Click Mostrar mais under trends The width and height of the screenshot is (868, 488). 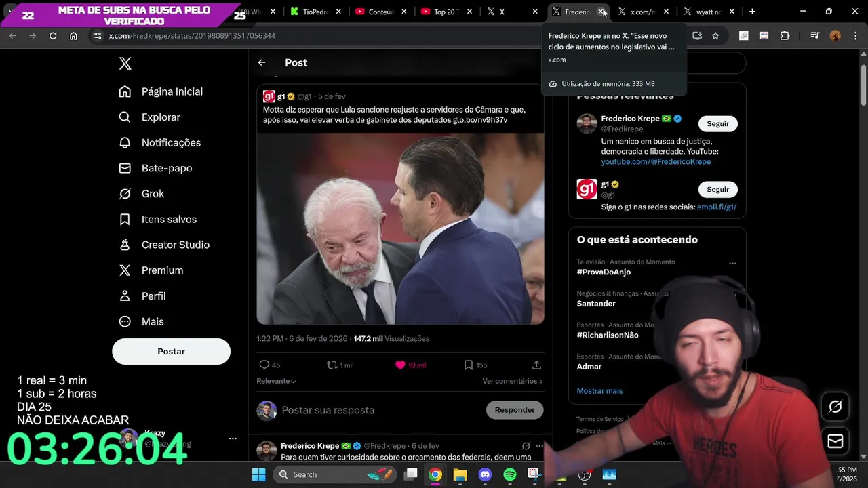(x=599, y=391)
